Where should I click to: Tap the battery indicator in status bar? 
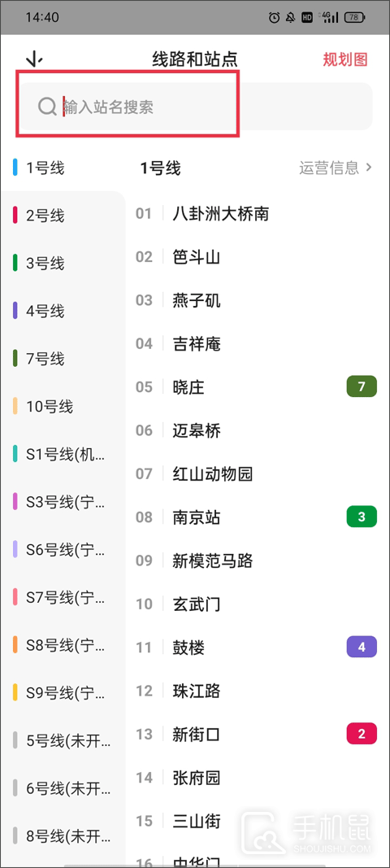click(354, 18)
